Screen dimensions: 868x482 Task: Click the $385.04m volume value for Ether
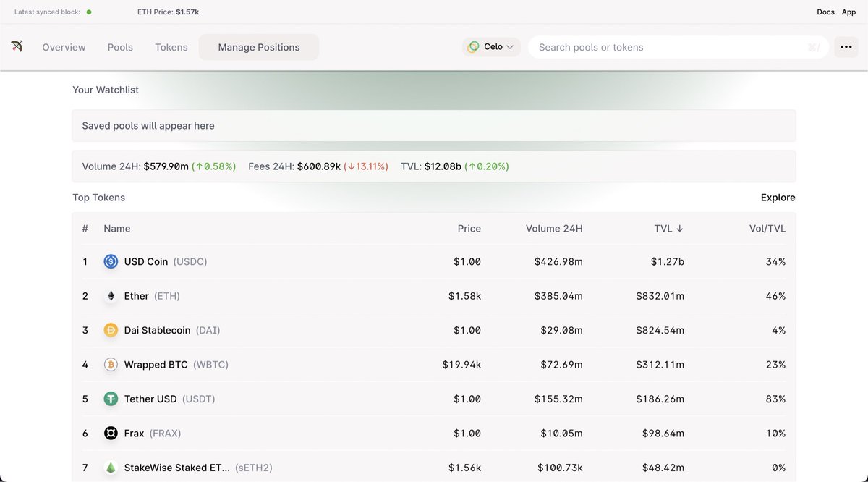coord(558,296)
